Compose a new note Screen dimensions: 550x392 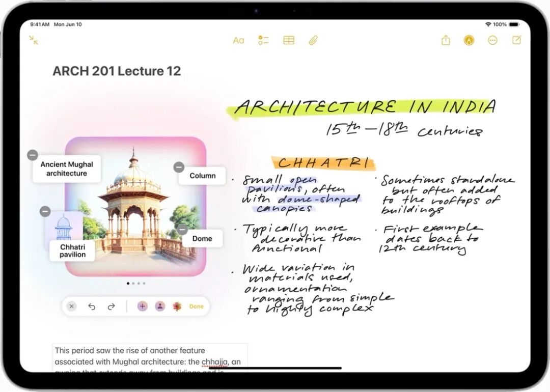click(517, 40)
